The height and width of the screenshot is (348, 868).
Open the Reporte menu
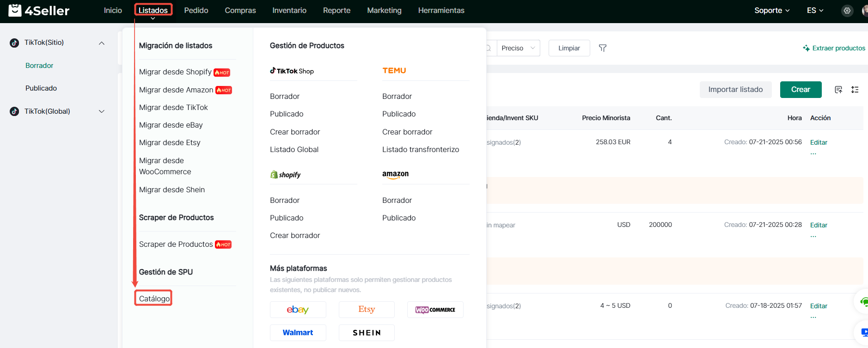(336, 10)
